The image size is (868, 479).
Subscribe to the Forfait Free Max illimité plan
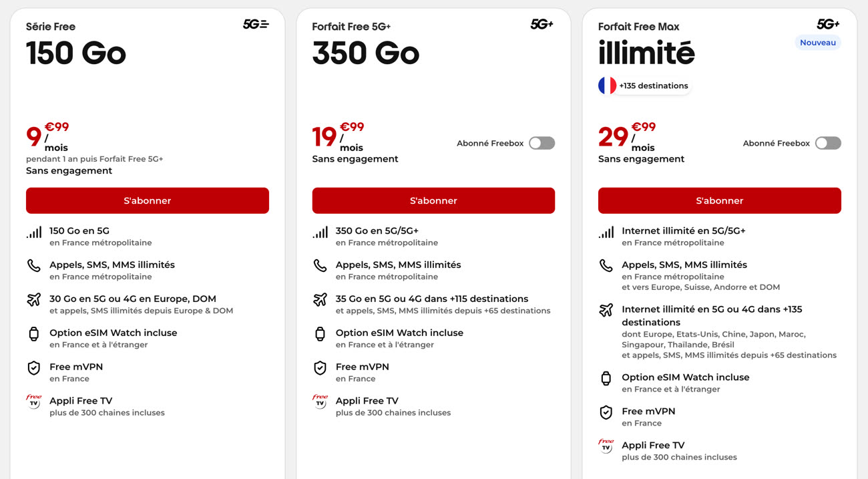tap(719, 200)
